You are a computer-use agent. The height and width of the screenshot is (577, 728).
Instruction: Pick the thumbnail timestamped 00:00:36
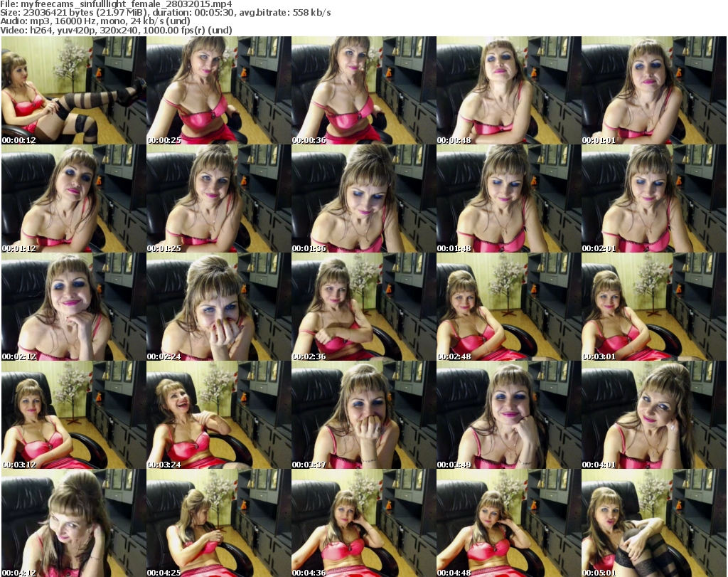(363, 90)
